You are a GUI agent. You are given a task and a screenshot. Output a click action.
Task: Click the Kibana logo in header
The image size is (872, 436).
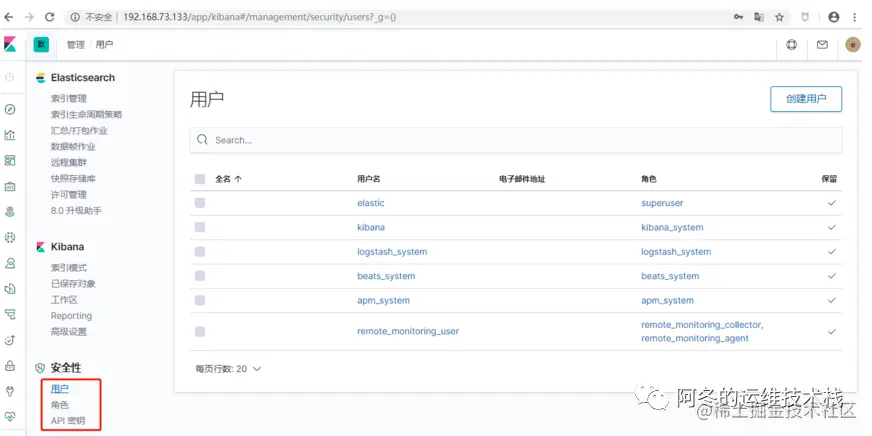[x=10, y=44]
